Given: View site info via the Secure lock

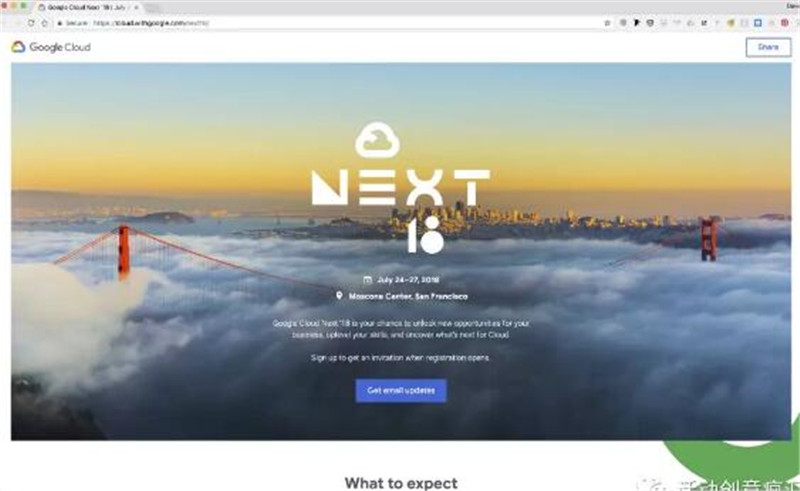Looking at the screenshot, I should point(71,23).
